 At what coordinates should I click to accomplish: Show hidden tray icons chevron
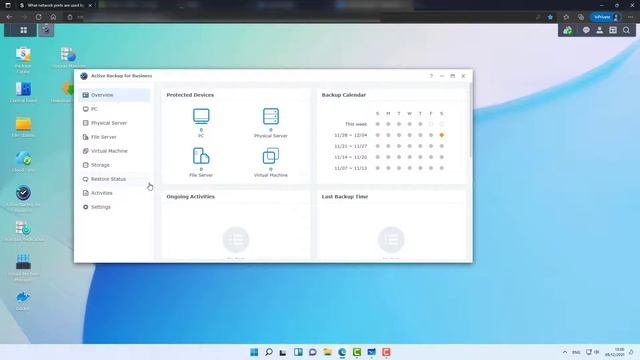coord(565,352)
